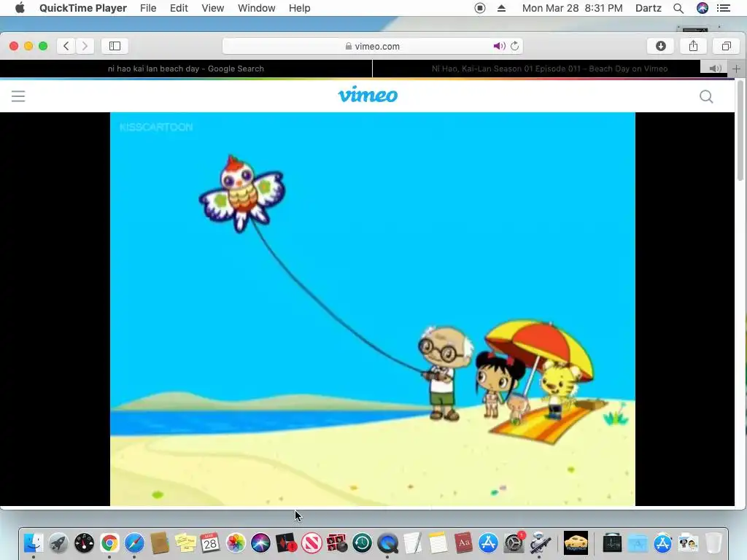Viewport: 747px width, 560px height.
Task: Toggle the Safari sidebar
Action: [x=115, y=46]
